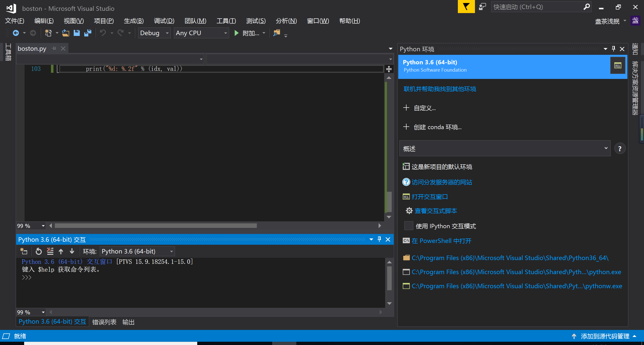
Task: Click the Save All toolbar icon
Action: pos(88,33)
